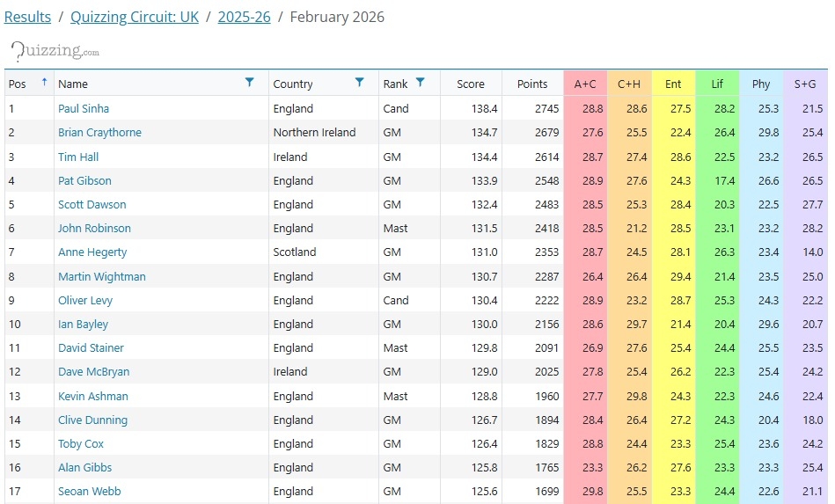Click the orange C+H column header
The height and width of the screenshot is (504, 835).
(x=629, y=84)
